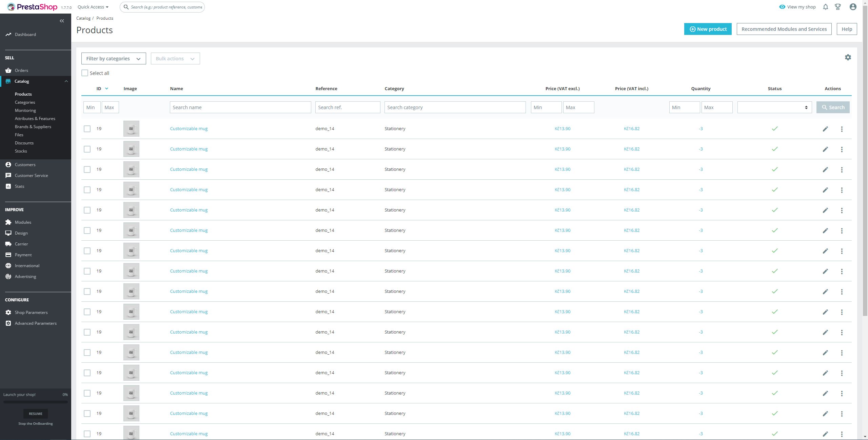Click the Shop Parameters gear icon
Viewport: 868px width, 440px height.
tap(8, 312)
